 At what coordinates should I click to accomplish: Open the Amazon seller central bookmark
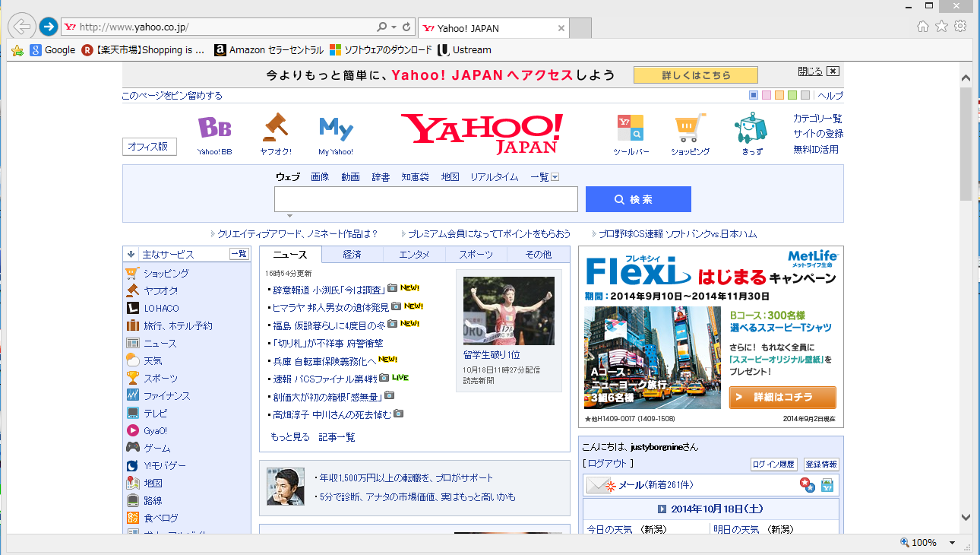click(x=269, y=50)
